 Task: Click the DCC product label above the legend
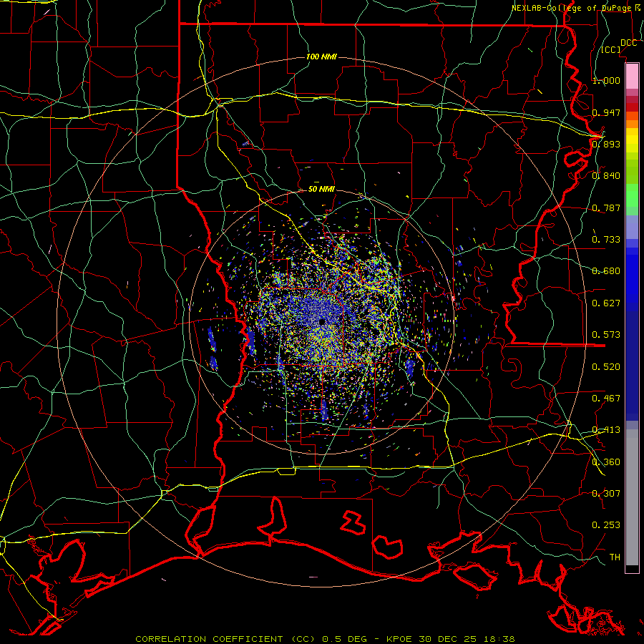[x=628, y=43]
